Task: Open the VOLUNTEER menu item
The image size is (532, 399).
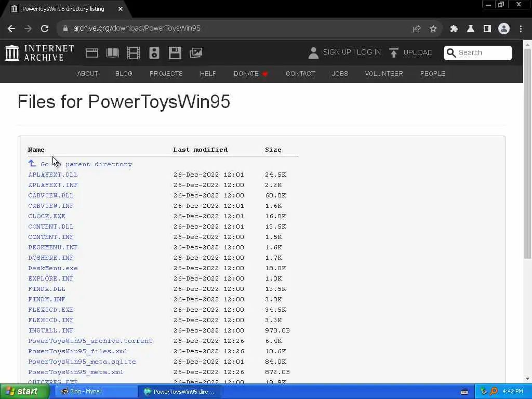Action: [384, 74]
